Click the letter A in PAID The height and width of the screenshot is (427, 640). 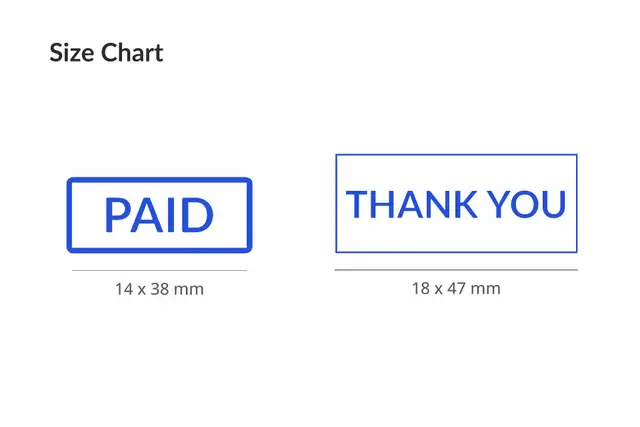pyautogui.click(x=147, y=215)
